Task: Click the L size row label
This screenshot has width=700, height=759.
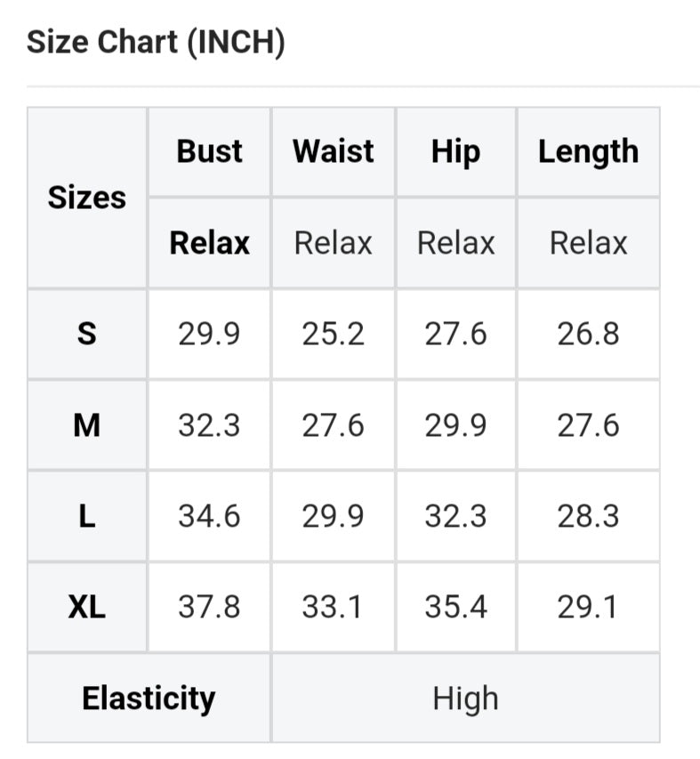Action: (x=86, y=516)
